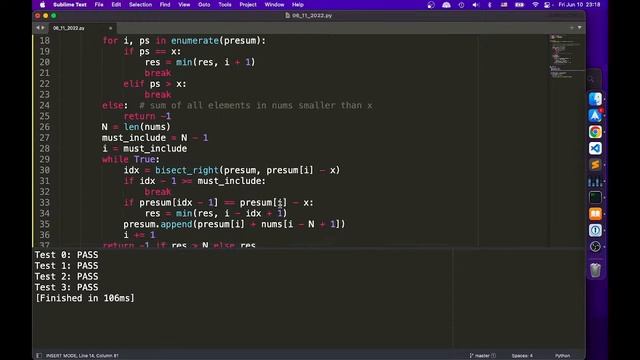Open Finder from the Dock
Image resolution: width=640 pixels, height=360 pixels.
point(595,99)
